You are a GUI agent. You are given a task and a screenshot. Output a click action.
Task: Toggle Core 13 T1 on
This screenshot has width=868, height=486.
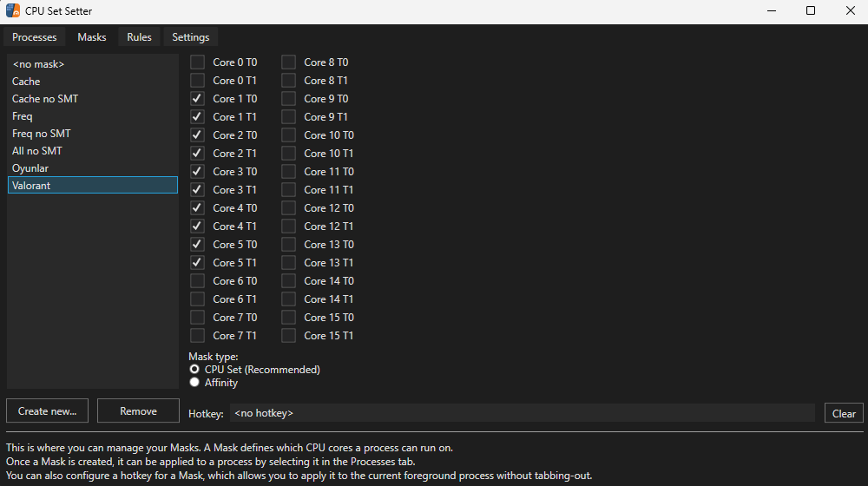point(288,263)
